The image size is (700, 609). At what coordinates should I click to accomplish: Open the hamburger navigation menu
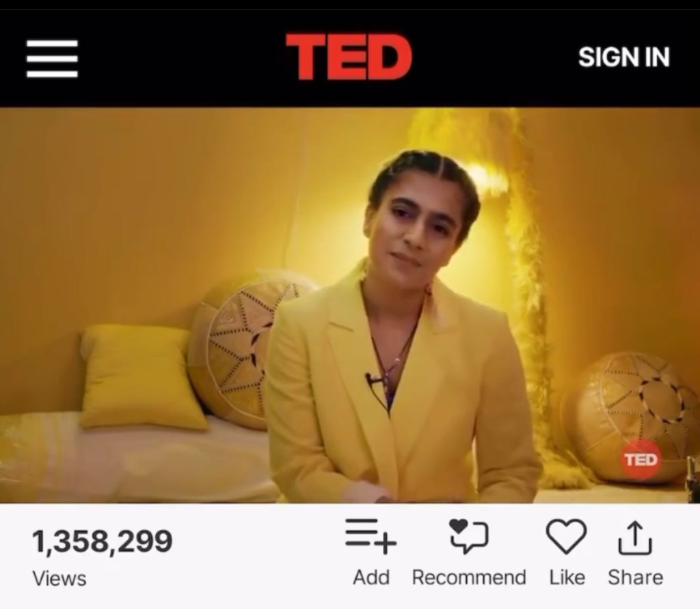pyautogui.click(x=52, y=59)
